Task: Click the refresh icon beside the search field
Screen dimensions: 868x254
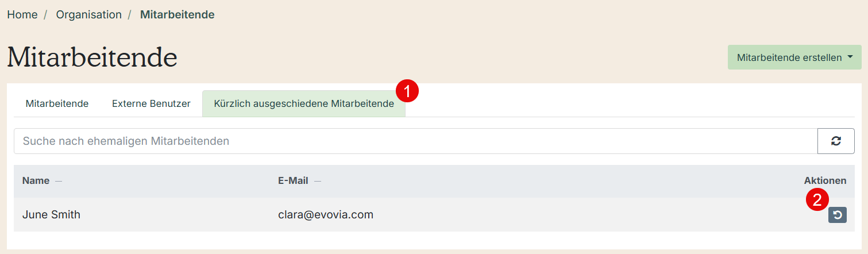Action: [836, 141]
